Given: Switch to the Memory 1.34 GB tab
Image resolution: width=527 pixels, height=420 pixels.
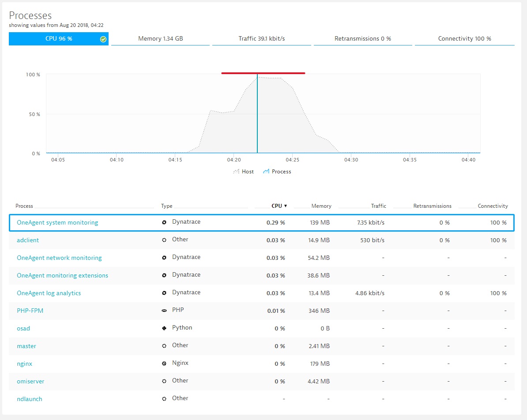Looking at the screenshot, I should coord(160,39).
